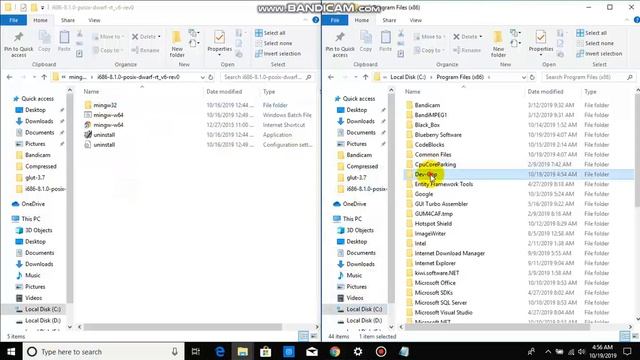Switch left window to details view
This screenshot has width=640, height=360.
coord(303,336)
